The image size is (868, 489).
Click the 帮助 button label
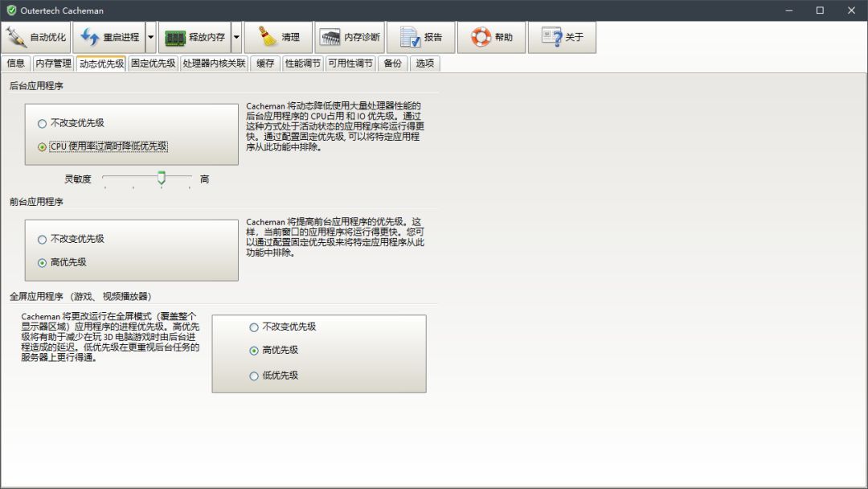(x=504, y=37)
